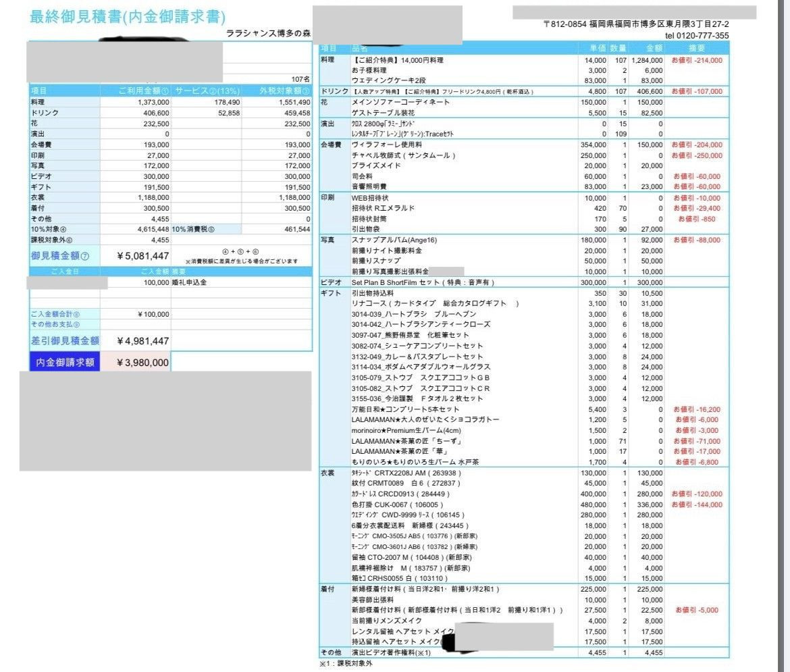Screen dimensions: 790x672
Task: Select the 内金御請求額 label cell
Action: coord(65,362)
